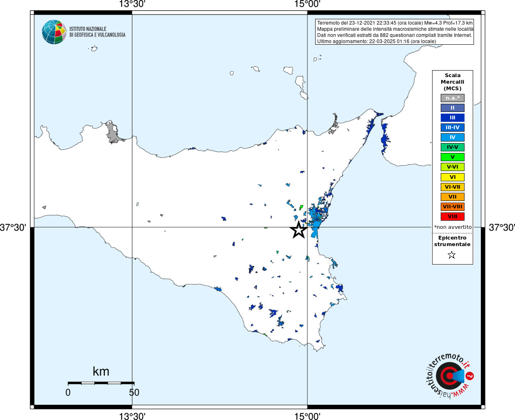Select the III-IV legend swatch
515x420 pixels.
pos(453,128)
